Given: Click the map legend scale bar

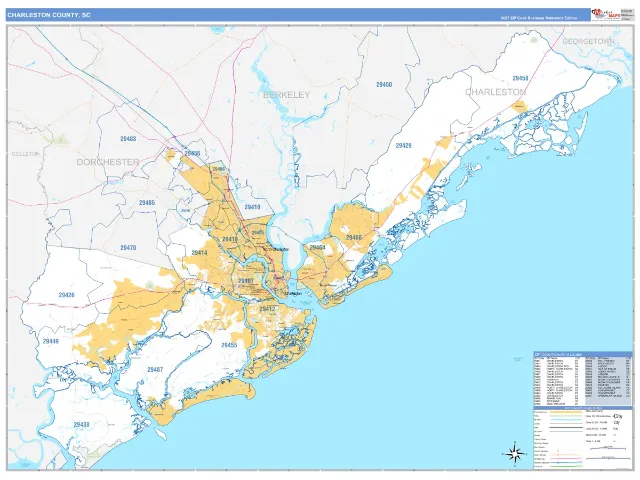Looking at the screenshot, I should [608, 448].
